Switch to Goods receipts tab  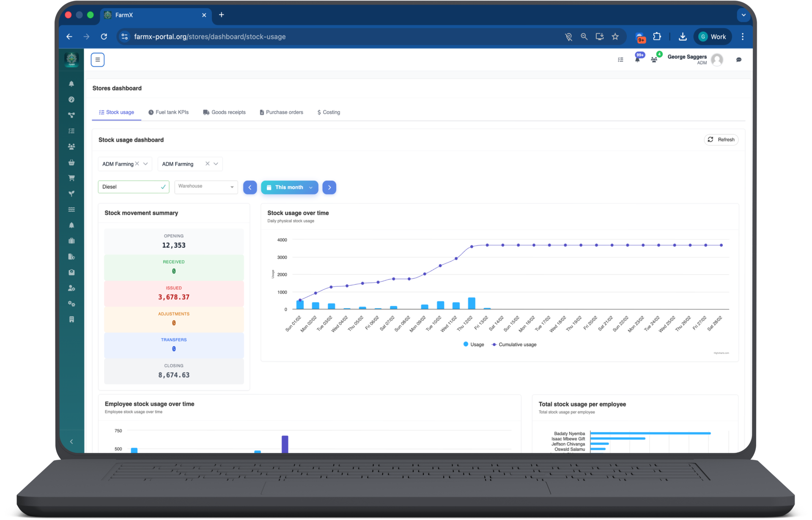click(224, 112)
